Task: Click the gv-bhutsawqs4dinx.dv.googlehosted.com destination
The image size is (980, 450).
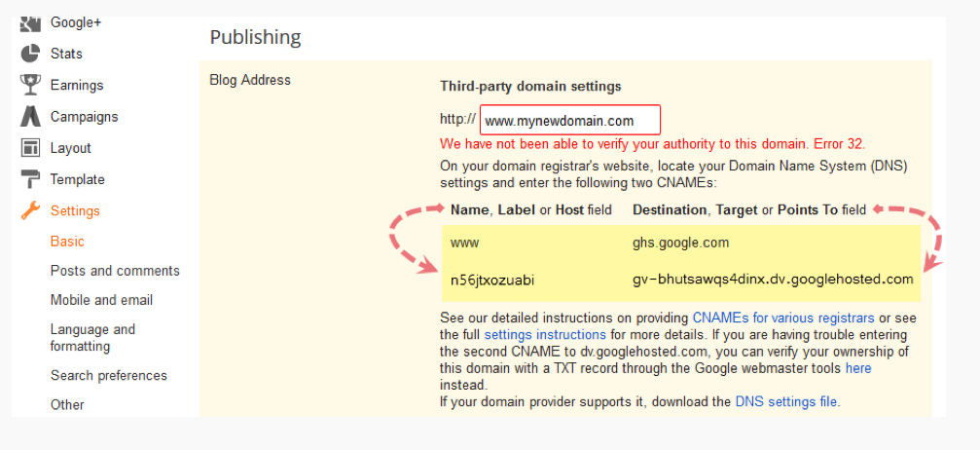Action: coord(773,280)
